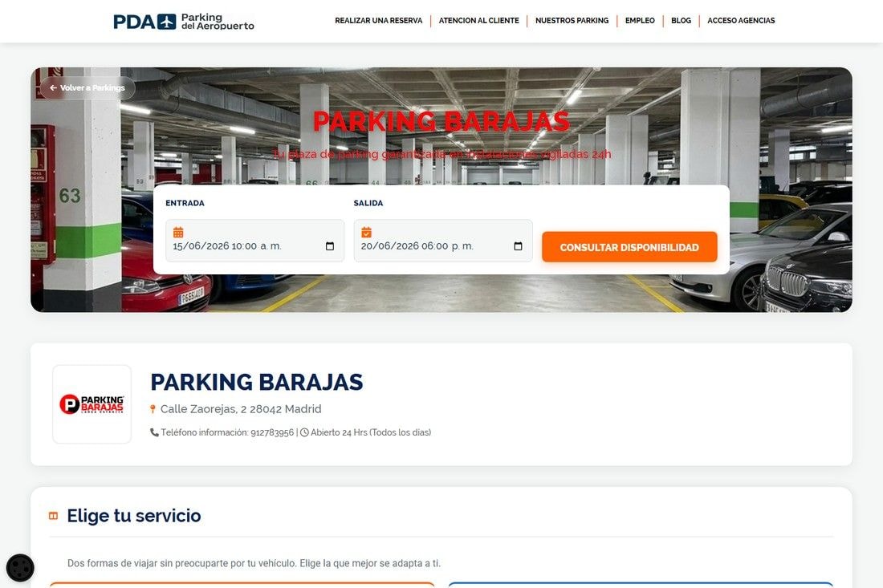Click the icon beside Elige tu servicio

click(54, 516)
